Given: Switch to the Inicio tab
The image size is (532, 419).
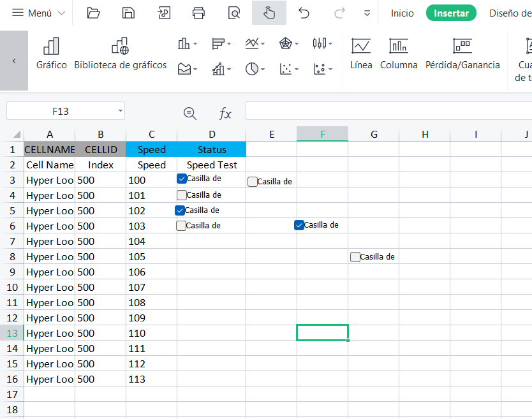Looking at the screenshot, I should (x=402, y=13).
